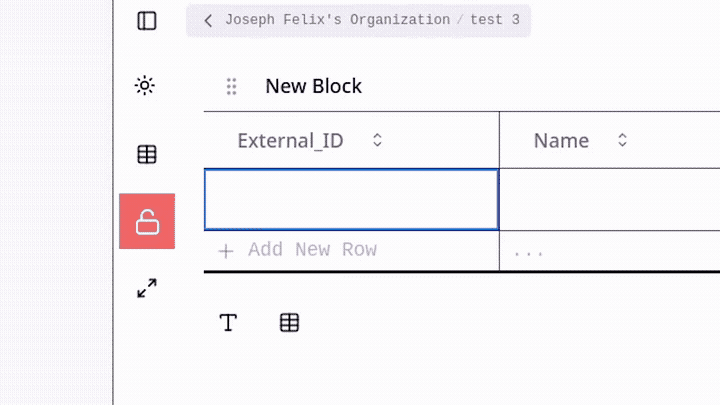Screen dimensions: 720x405
Task: Insert a table block below the grid
Action: pos(289,322)
